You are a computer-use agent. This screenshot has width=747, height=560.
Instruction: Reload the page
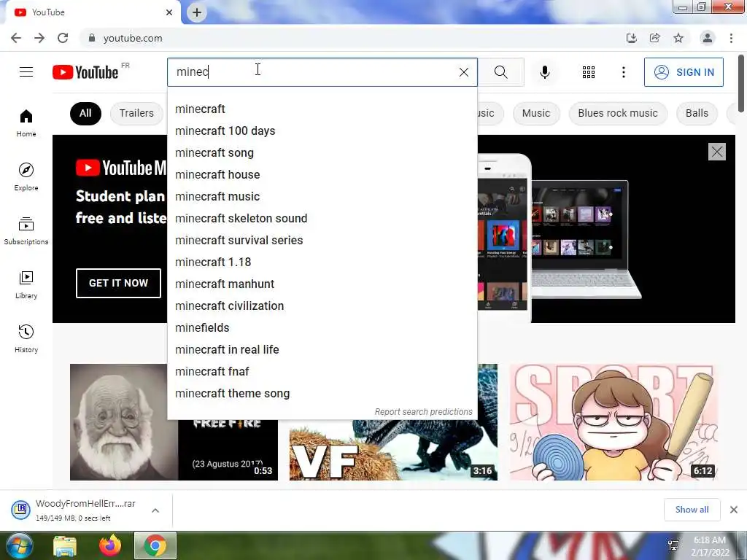[63, 38]
